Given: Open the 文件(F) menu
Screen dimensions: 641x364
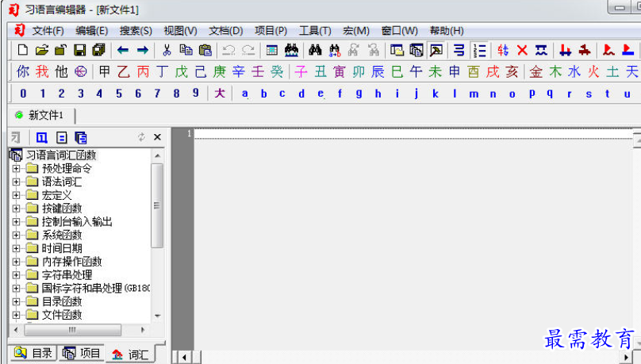Looking at the screenshot, I should click(x=48, y=31).
